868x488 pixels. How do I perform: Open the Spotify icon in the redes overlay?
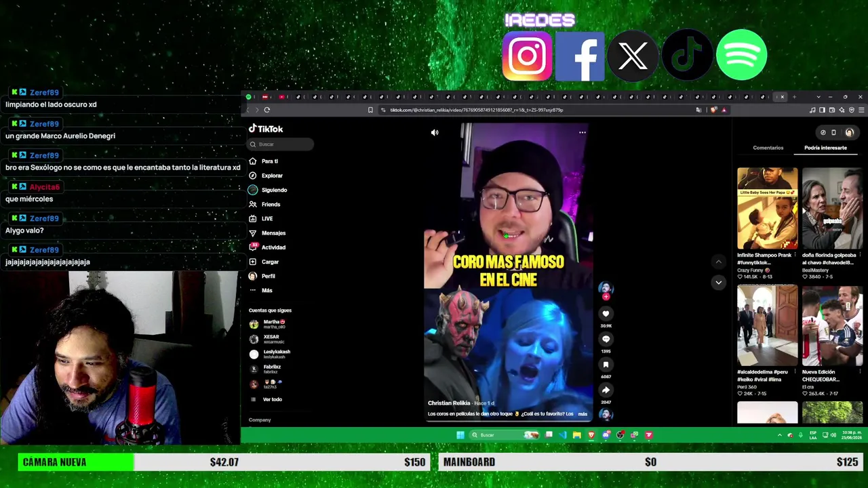(x=741, y=55)
